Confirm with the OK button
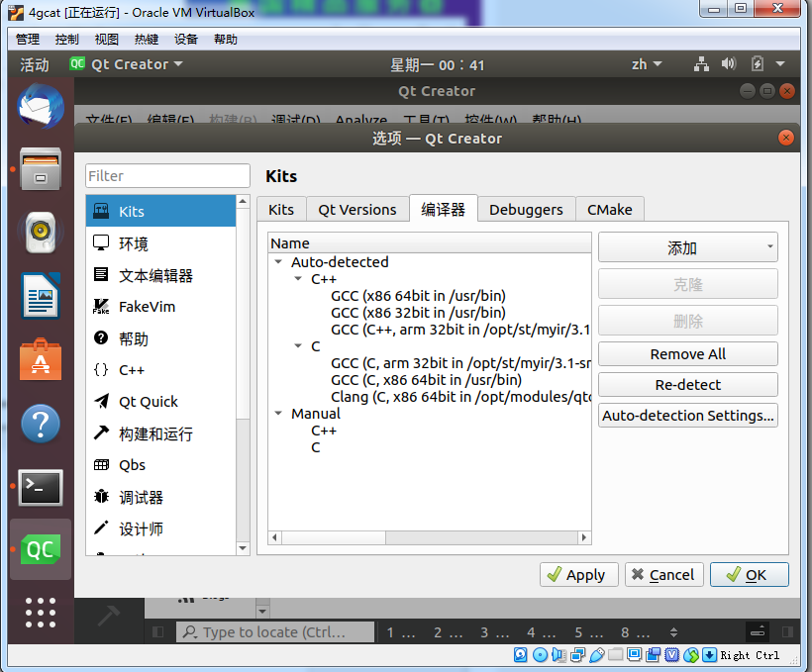The width and height of the screenshot is (812, 672). [750, 575]
